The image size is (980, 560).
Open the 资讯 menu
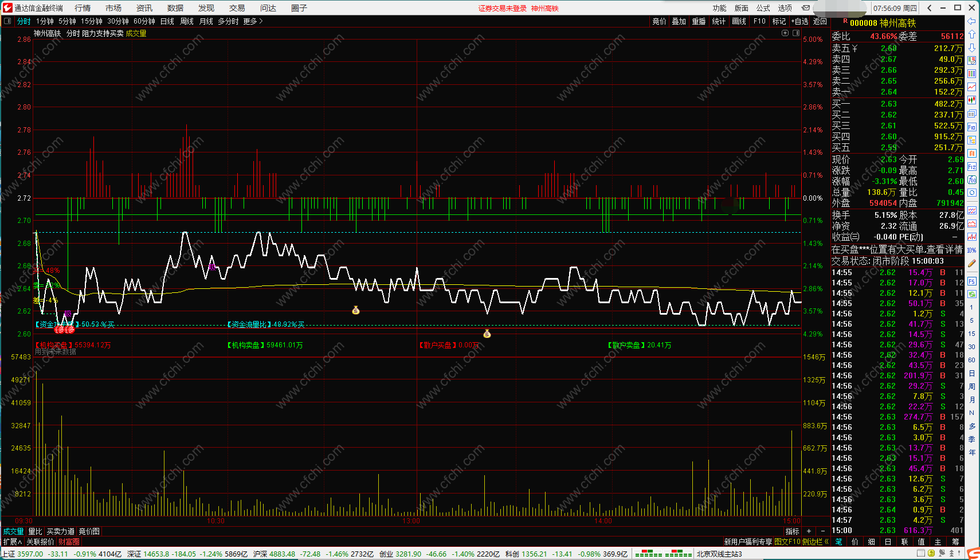click(144, 8)
